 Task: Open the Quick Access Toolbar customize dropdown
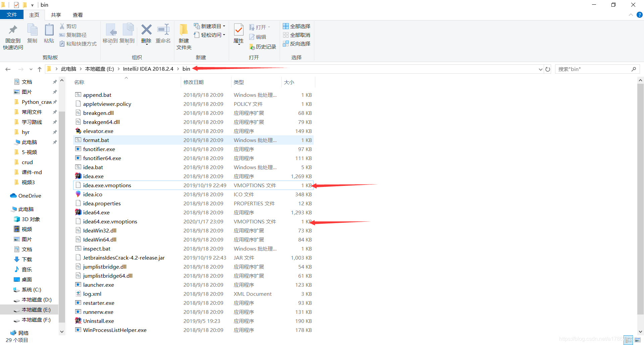click(x=32, y=5)
